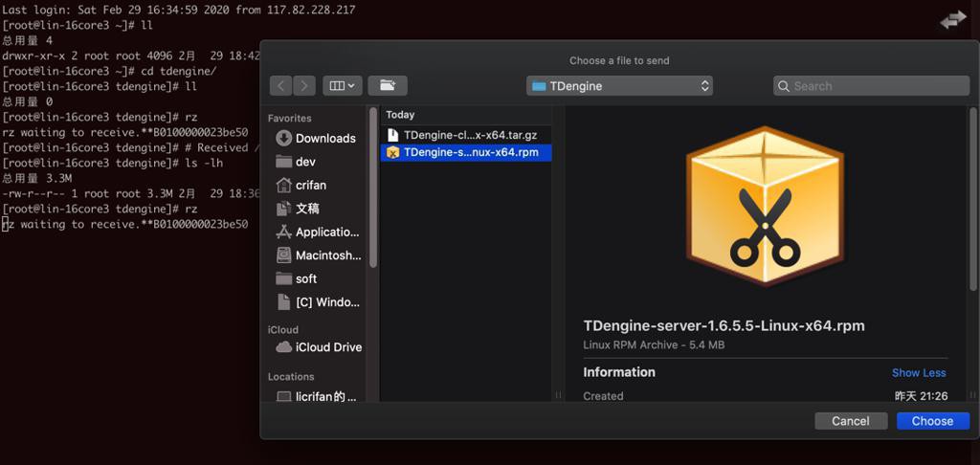Image resolution: width=980 pixels, height=465 pixels.
Task: Click the terminal 'cd tdengine/' command line
Action: coord(109,71)
